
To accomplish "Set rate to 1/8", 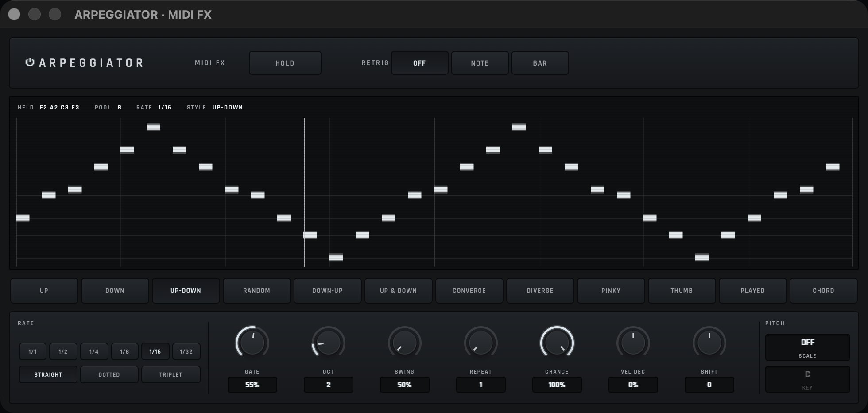I will 124,351.
